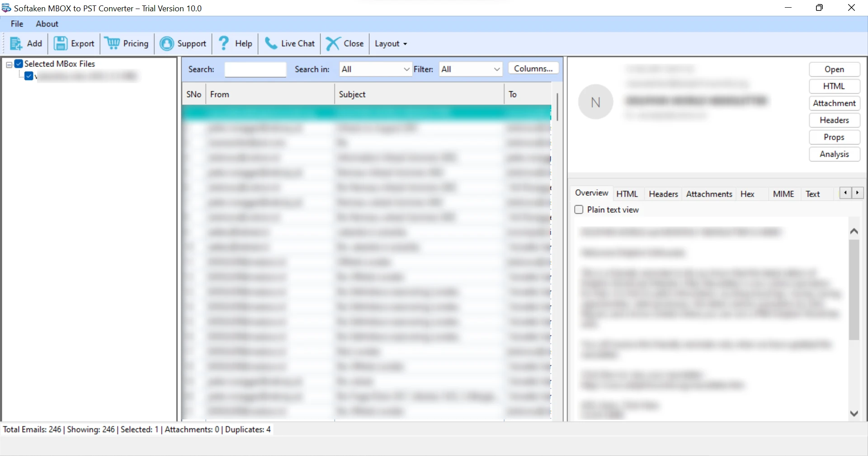The height and width of the screenshot is (456, 868).
Task: Click the Pricing label in the toolbar
Action: coord(136,44)
